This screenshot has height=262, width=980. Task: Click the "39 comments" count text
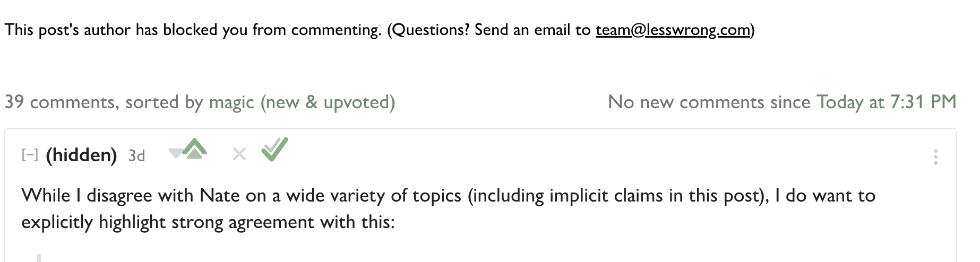[61, 102]
